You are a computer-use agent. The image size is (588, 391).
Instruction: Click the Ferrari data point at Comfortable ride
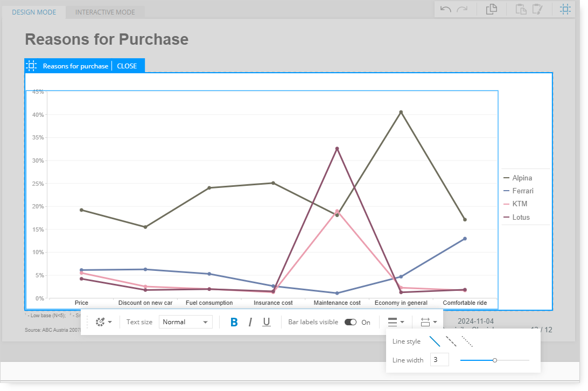[465, 239]
